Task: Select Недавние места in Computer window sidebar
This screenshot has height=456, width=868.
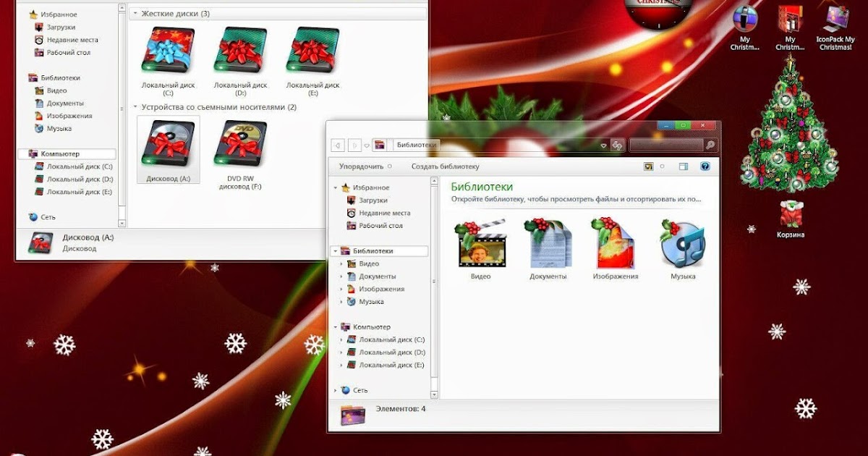Action: (x=67, y=40)
